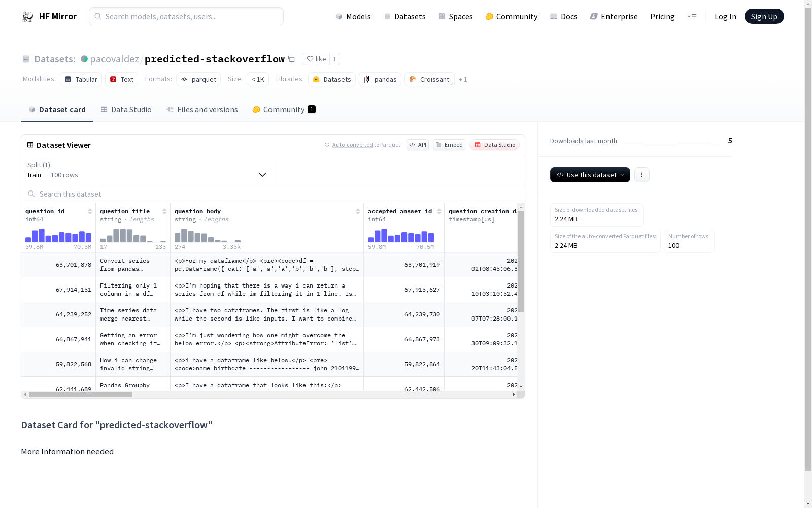
Task: Select the Croissant library tag
Action: click(x=429, y=79)
